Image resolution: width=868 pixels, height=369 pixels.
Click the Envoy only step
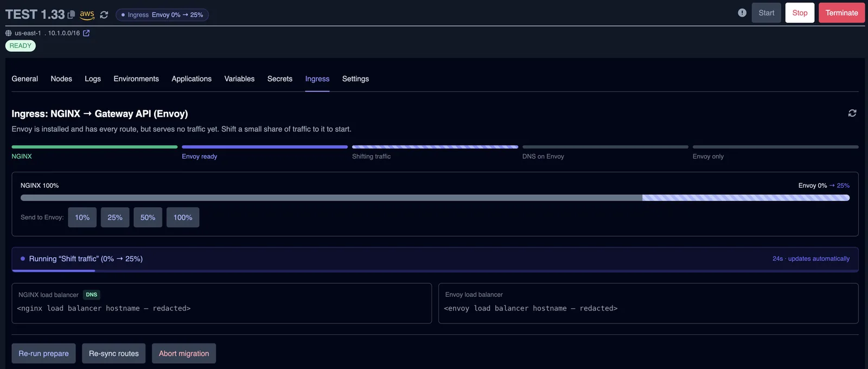(776, 152)
